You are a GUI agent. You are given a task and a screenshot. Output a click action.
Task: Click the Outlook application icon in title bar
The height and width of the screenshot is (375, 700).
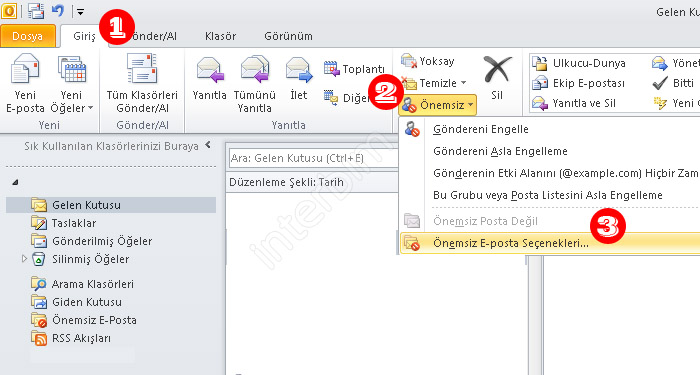click(9, 11)
